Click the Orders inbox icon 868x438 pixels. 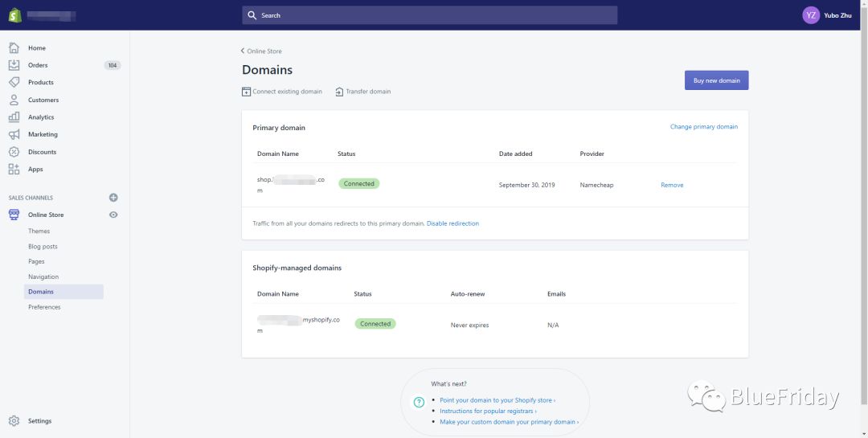coord(14,65)
